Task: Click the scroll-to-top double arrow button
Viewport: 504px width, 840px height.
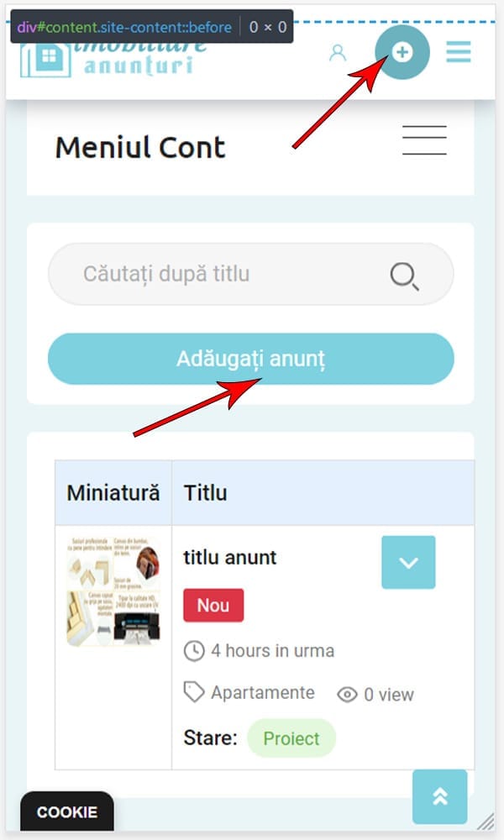Action: 439,796
